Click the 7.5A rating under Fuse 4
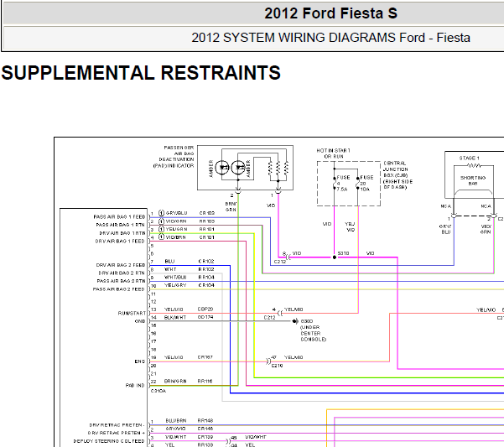The image size is (504, 447). tap(342, 190)
